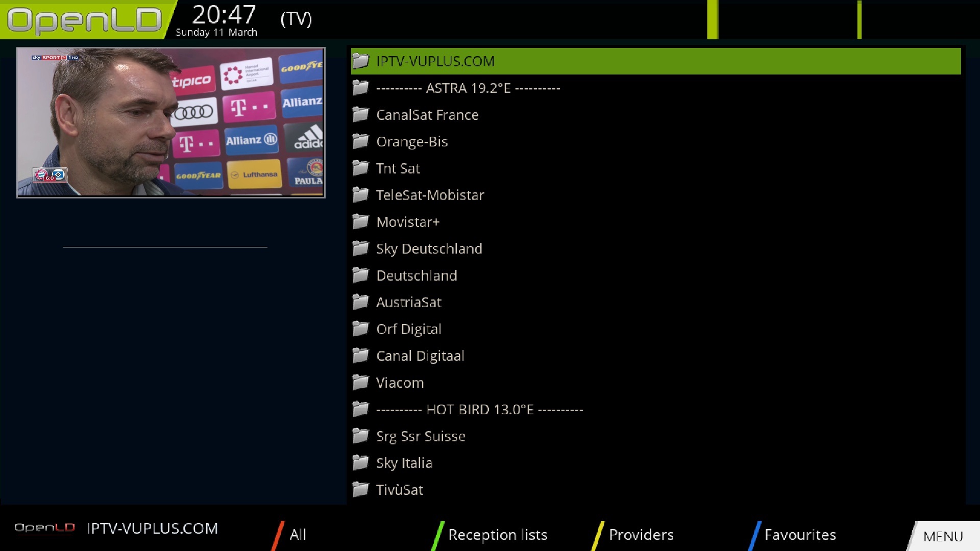980x551 pixels.
Task: Open the Favourites list
Action: tap(799, 535)
